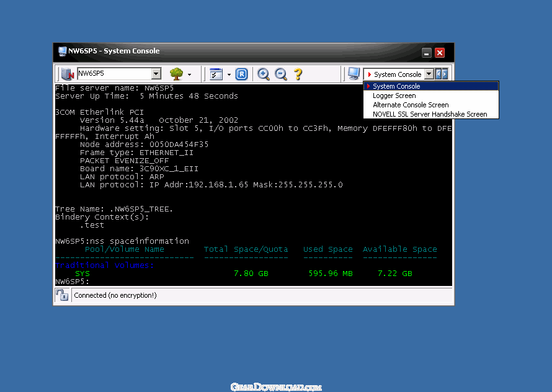Click the 'Available Space' column header
Image resolution: width=552 pixels, height=392 pixels.
point(400,249)
